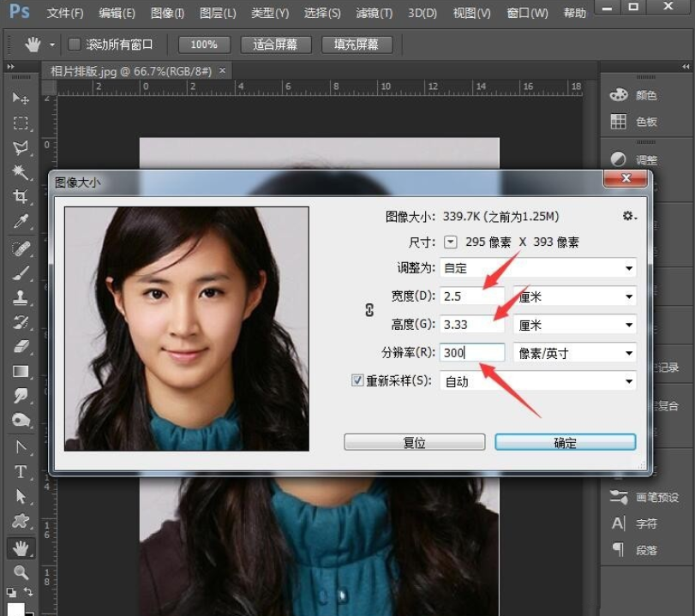Enable Scroll All Windows checkbox
Screen dimensions: 695x616
(x=74, y=45)
